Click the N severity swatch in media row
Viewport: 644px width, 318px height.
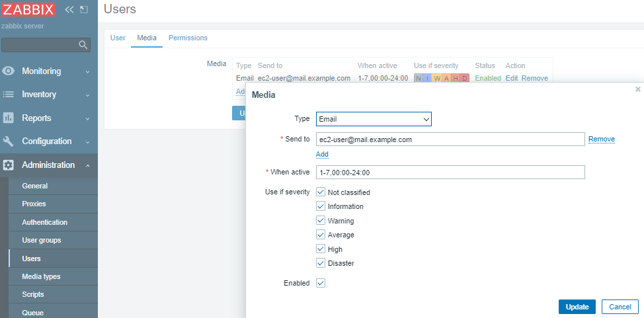[418, 78]
